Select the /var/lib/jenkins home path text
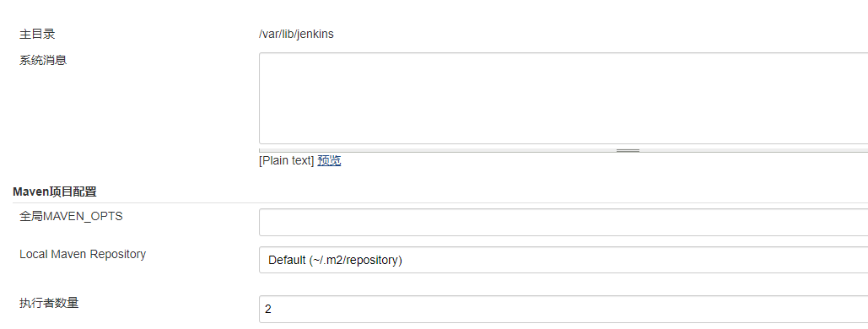 [296, 35]
